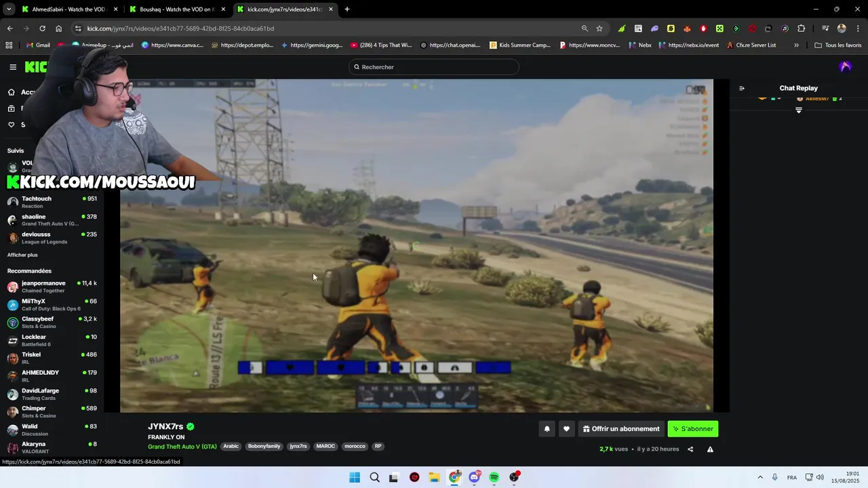This screenshot has height=488, width=868.
Task: Open a new browser tab
Action: click(347, 9)
